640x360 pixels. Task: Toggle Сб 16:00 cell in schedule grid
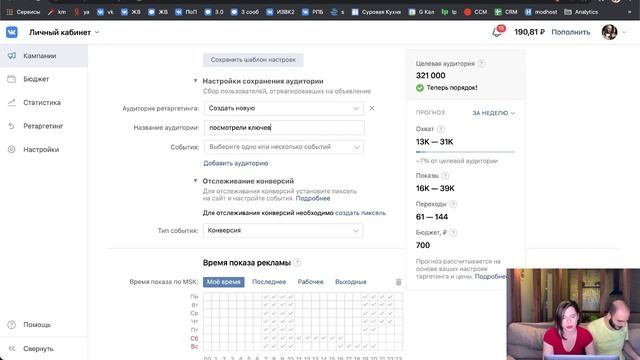[x=341, y=338]
